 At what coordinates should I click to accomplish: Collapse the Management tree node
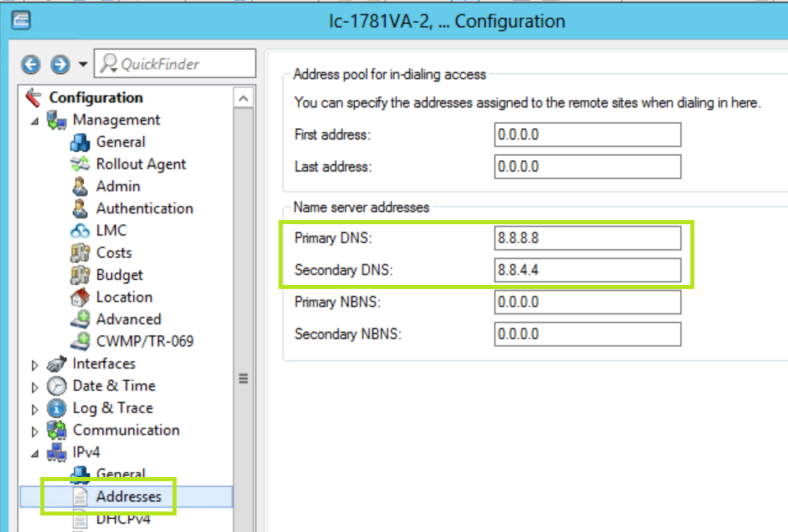click(35, 121)
